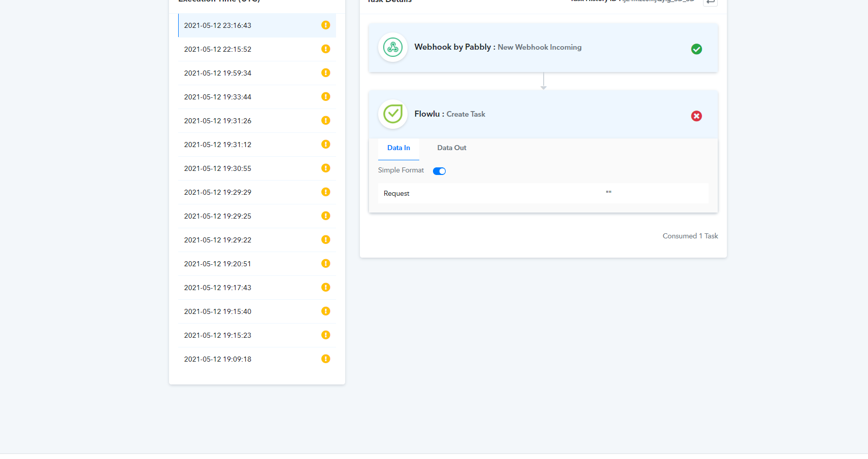Collapse the Flowlu Create Task step
The height and width of the screenshot is (459, 868).
point(543,115)
